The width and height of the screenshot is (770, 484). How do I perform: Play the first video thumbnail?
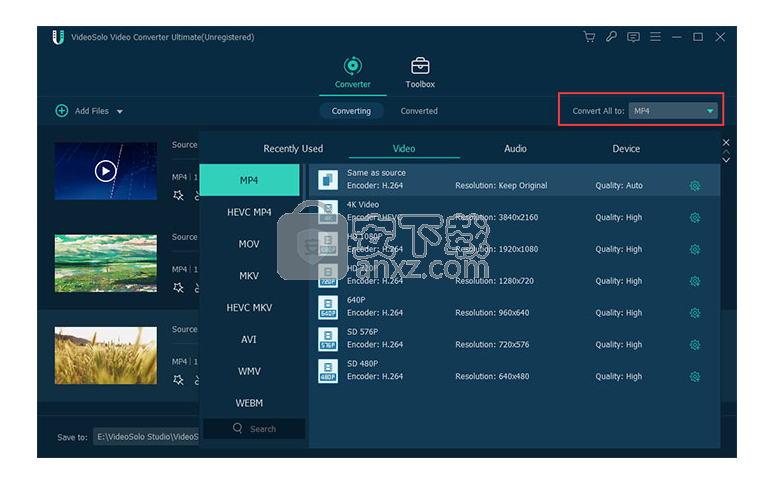pos(106,171)
